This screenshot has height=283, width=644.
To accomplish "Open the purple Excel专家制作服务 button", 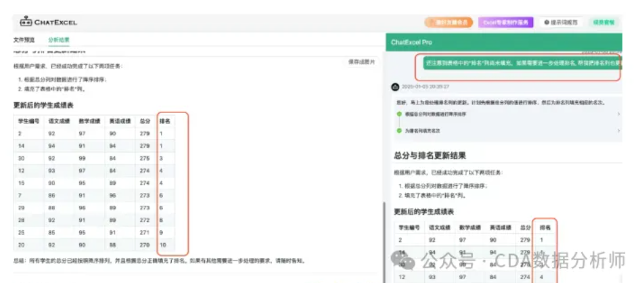I will [x=505, y=22].
